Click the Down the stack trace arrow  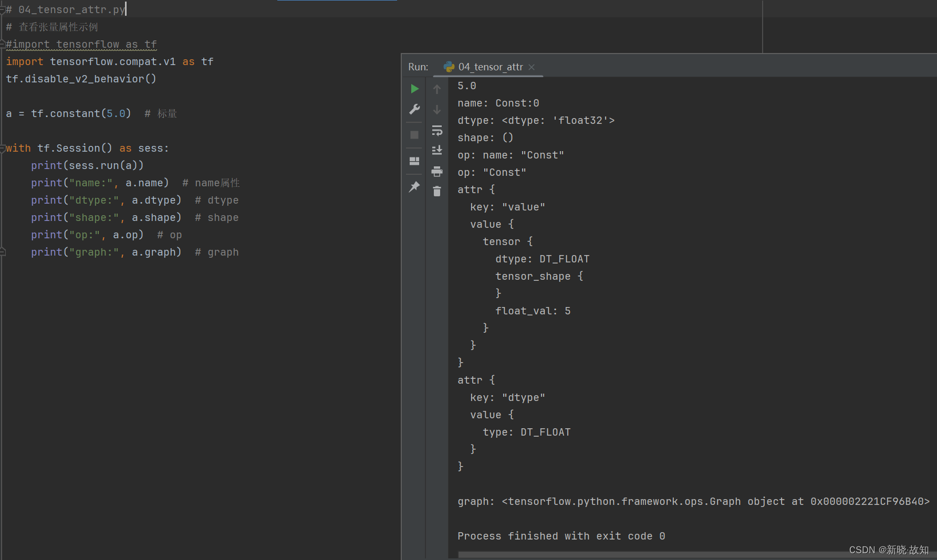click(x=436, y=110)
